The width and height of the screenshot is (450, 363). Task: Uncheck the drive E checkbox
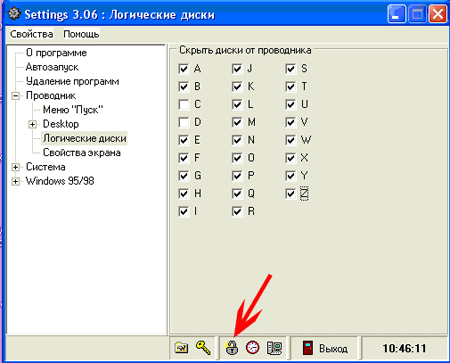(184, 140)
